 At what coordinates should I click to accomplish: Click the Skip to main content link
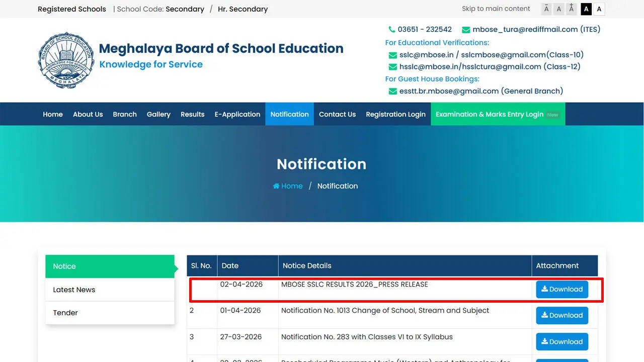(496, 9)
